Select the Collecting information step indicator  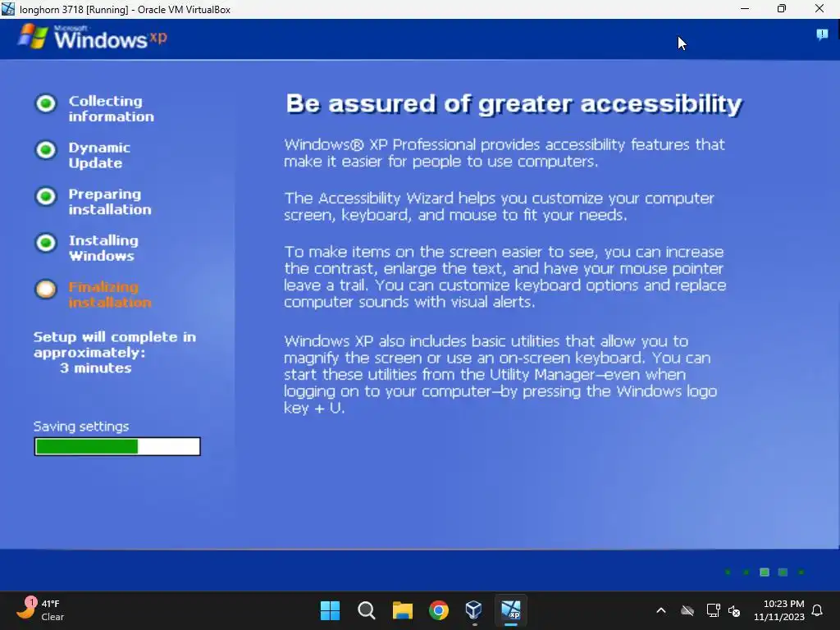[46, 103]
